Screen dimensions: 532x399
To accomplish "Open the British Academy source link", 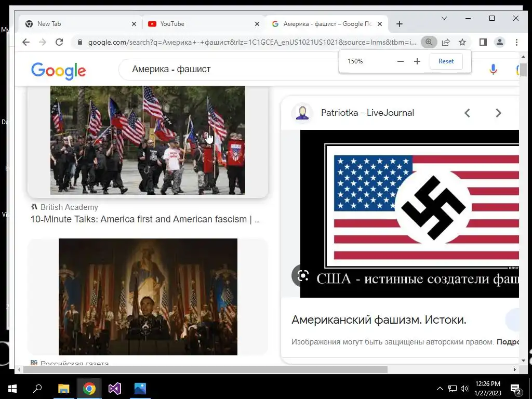I will (x=64, y=207).
